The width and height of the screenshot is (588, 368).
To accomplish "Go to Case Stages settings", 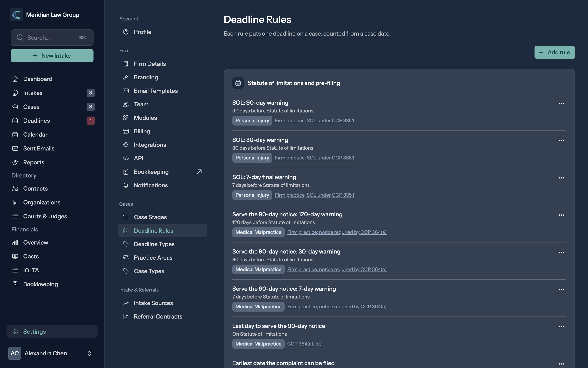I will pos(162,217).
